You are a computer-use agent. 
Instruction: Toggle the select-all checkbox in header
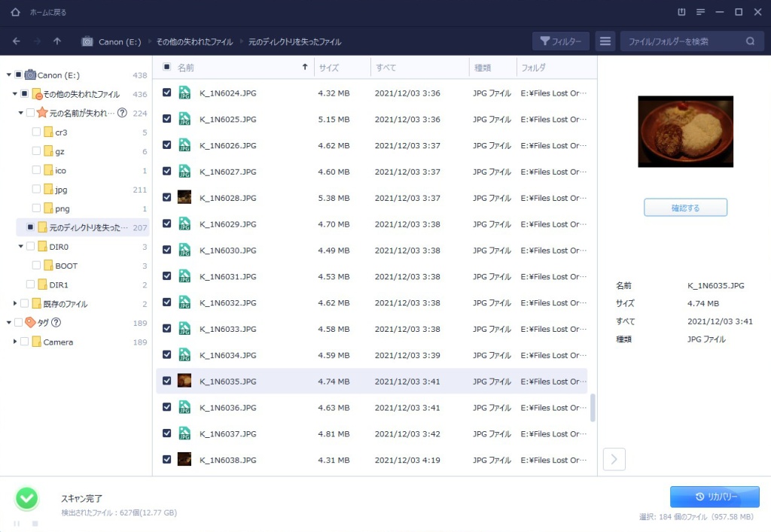pos(166,67)
